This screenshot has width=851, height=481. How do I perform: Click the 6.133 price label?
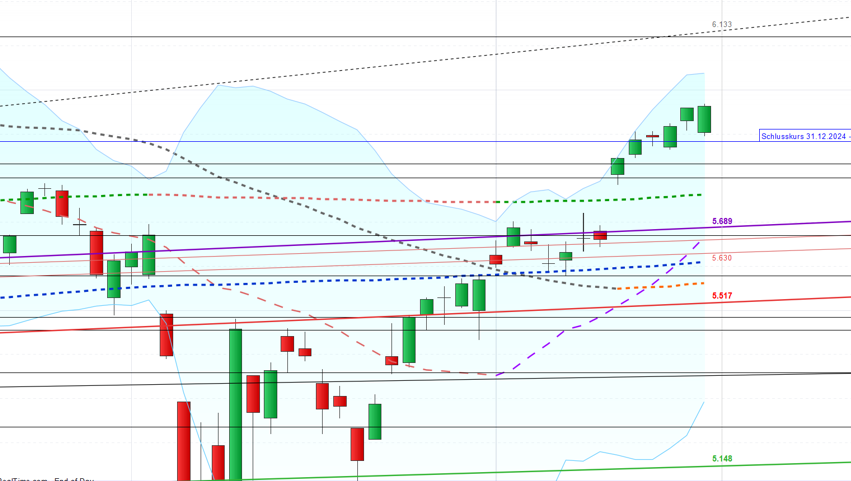(722, 24)
